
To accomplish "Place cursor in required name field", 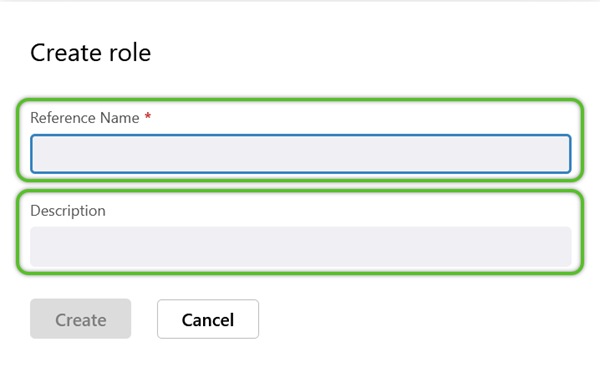I will [301, 154].
